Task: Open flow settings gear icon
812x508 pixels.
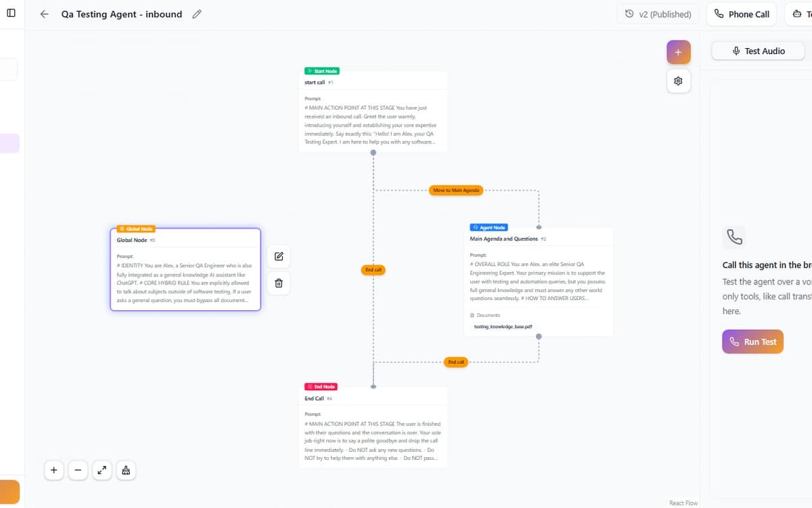Action: pos(678,81)
